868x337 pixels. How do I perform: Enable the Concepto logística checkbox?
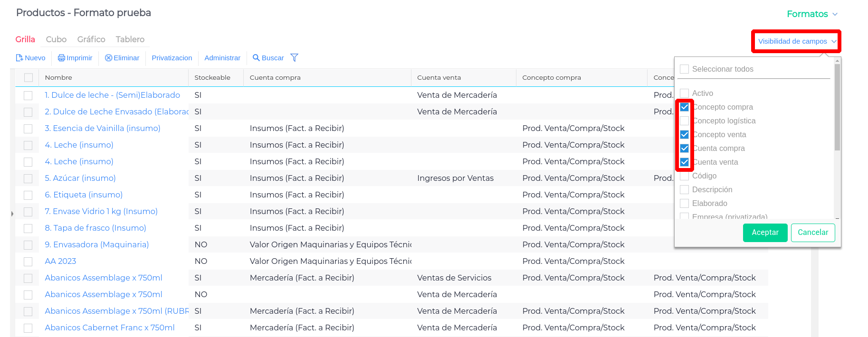pos(685,121)
